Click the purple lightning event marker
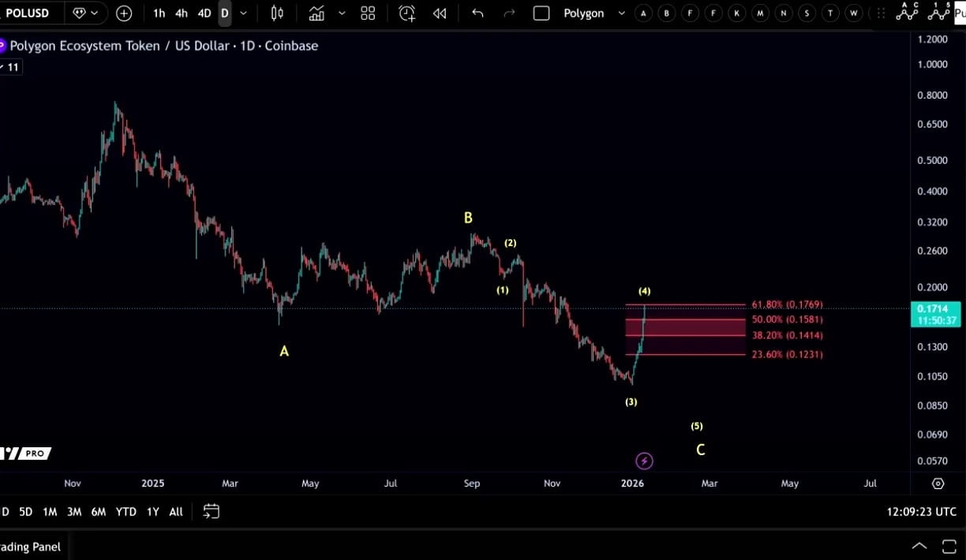The height and width of the screenshot is (560, 966). [x=644, y=461]
